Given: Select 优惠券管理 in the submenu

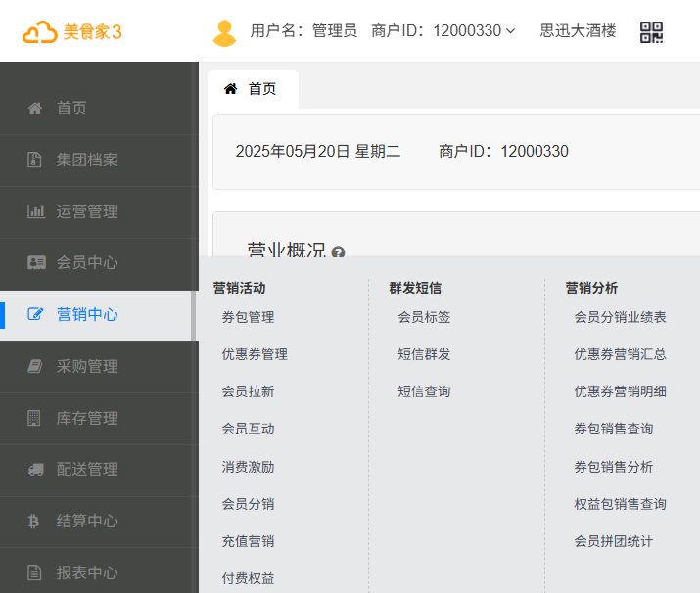Looking at the screenshot, I should tap(255, 354).
